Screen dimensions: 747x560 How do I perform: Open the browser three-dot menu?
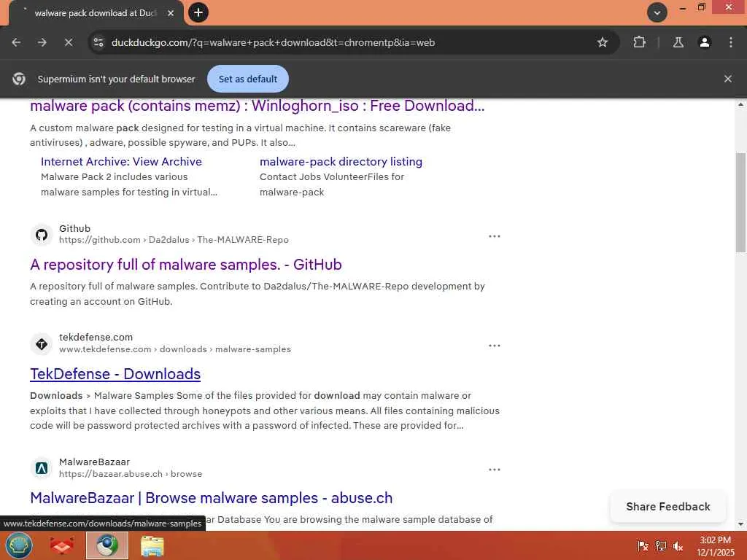click(x=731, y=42)
